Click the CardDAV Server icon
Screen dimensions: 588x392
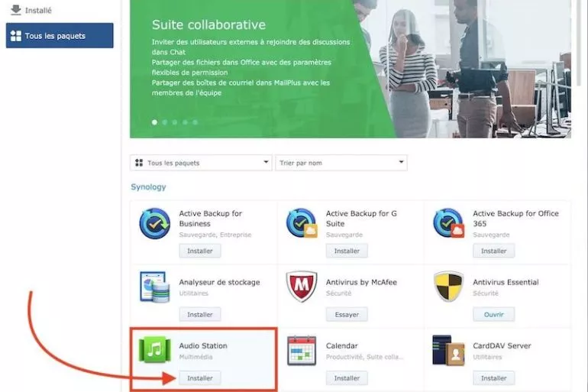coord(448,351)
